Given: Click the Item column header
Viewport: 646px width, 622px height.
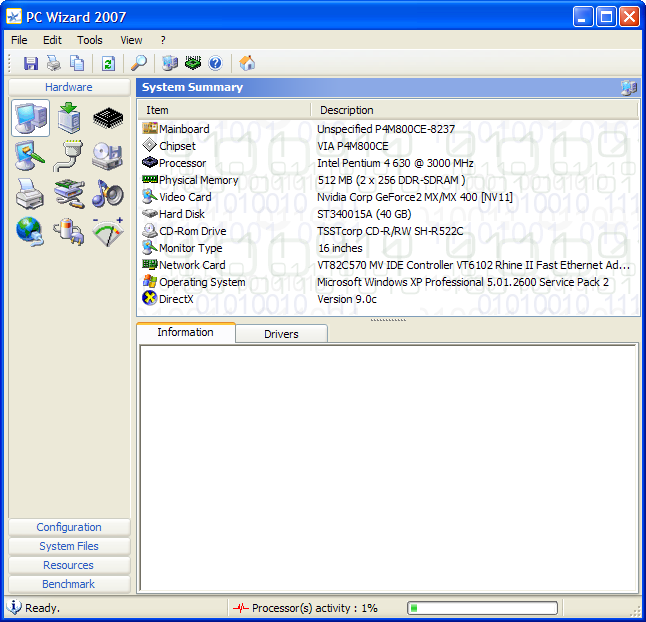Looking at the screenshot, I should [x=224, y=110].
